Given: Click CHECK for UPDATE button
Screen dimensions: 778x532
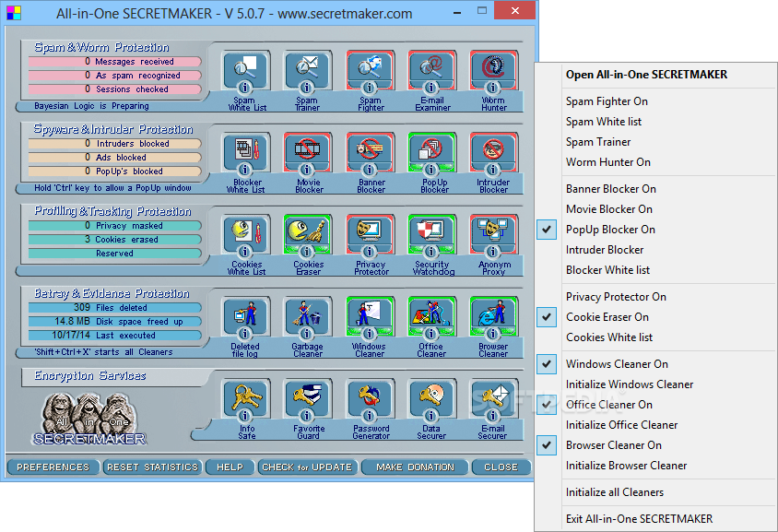Looking at the screenshot, I should pyautogui.click(x=307, y=467).
